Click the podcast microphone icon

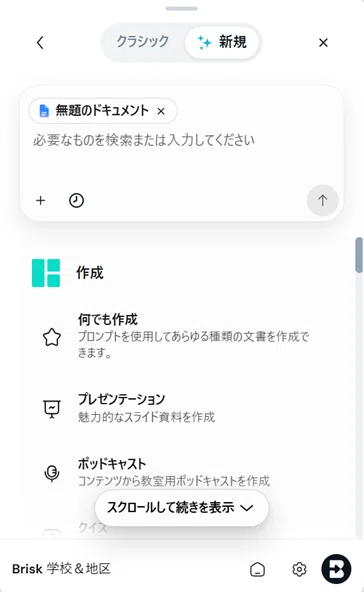(x=52, y=473)
